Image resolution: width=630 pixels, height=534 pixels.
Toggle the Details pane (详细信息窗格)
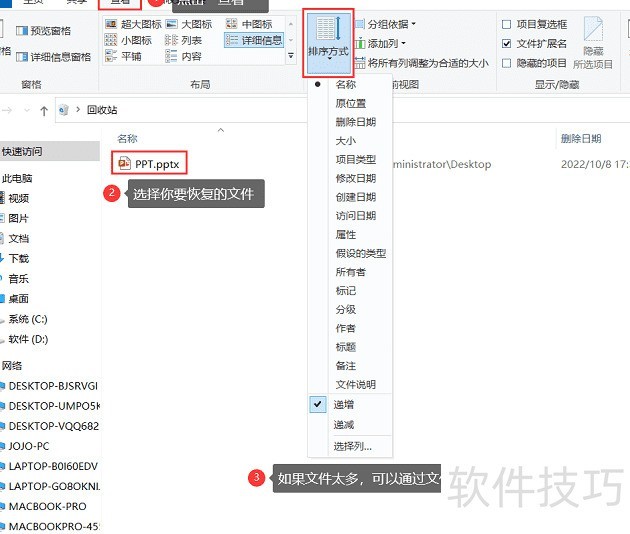tap(53, 57)
